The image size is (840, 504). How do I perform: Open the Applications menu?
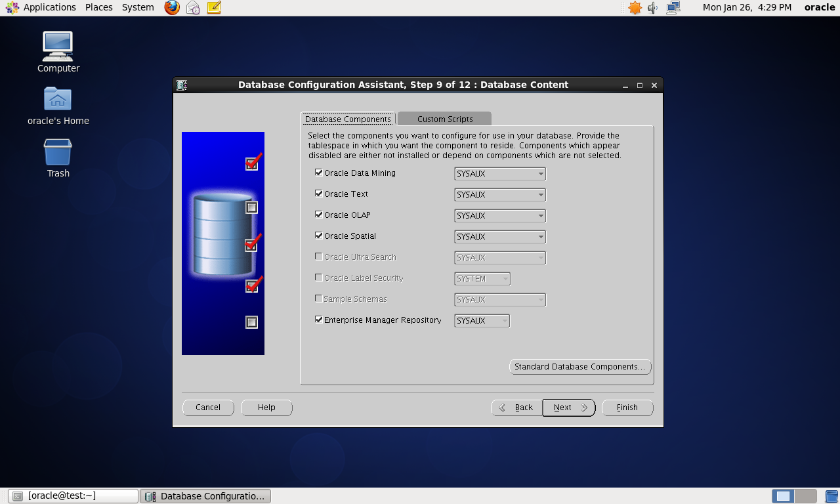pos(50,7)
